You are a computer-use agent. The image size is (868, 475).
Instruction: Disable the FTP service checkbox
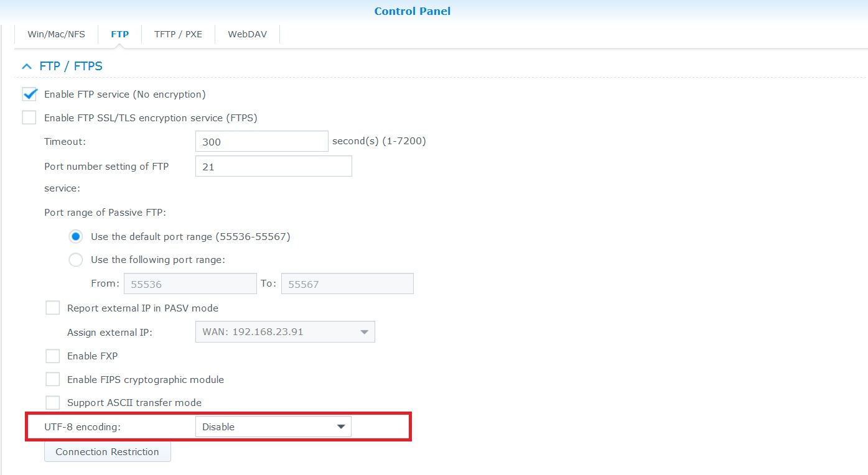click(29, 94)
